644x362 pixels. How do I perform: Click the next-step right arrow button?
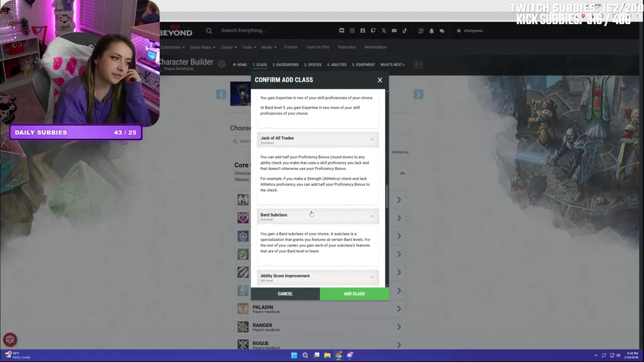coord(418,95)
